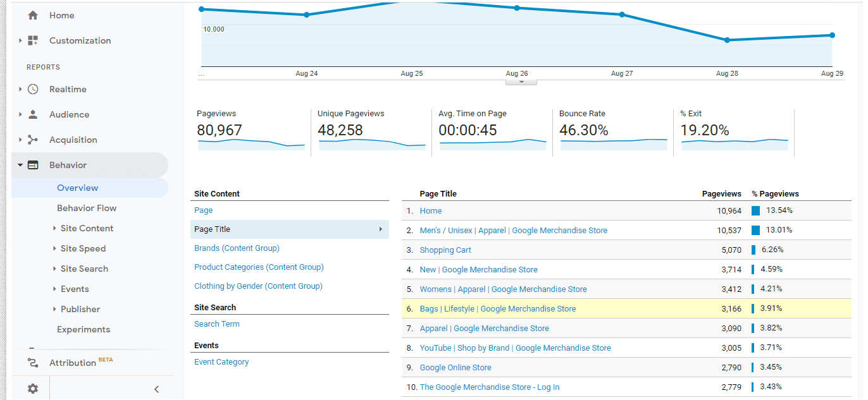This screenshot has height=400, width=868.
Task: Open Home in the sidebar
Action: click(62, 15)
